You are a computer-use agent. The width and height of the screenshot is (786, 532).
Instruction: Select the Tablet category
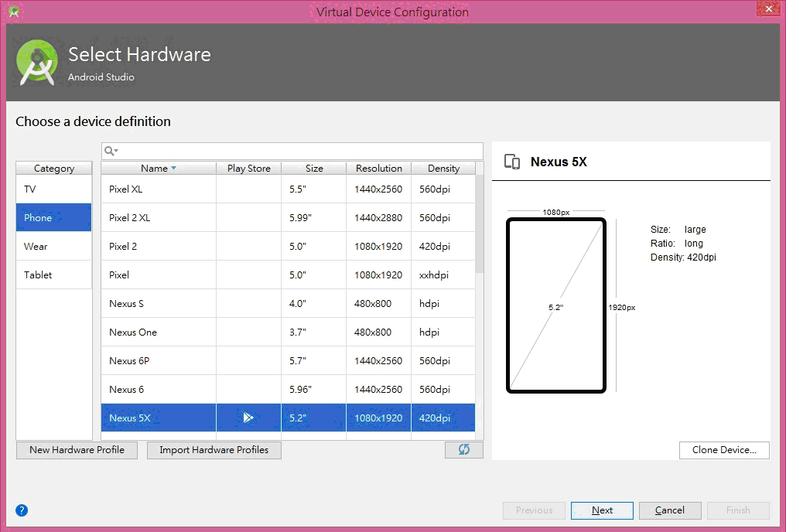[54, 275]
